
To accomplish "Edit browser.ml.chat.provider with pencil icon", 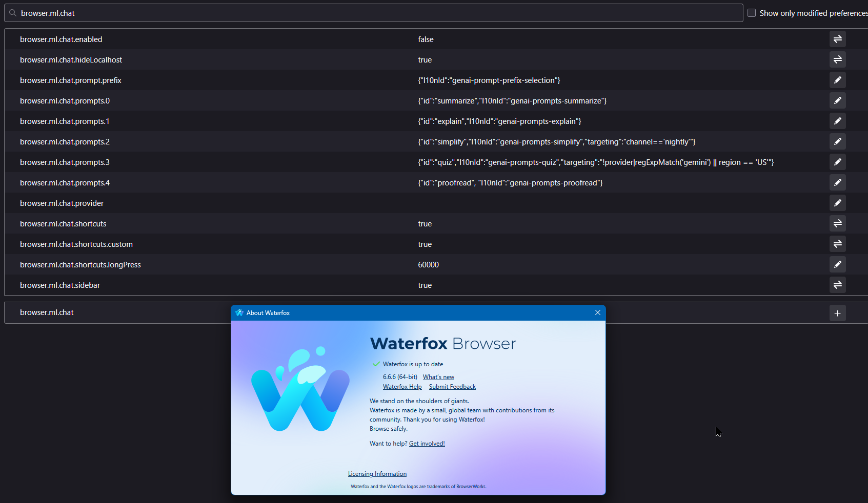I will pos(837,203).
